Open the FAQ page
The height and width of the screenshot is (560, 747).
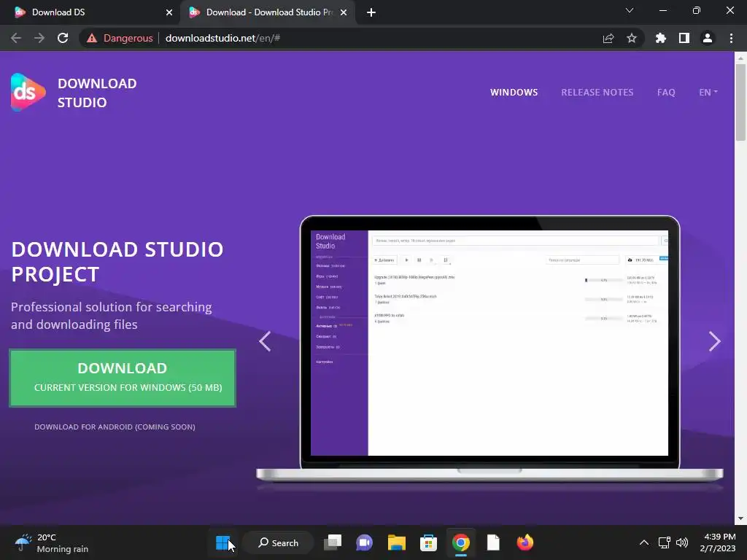(x=666, y=93)
